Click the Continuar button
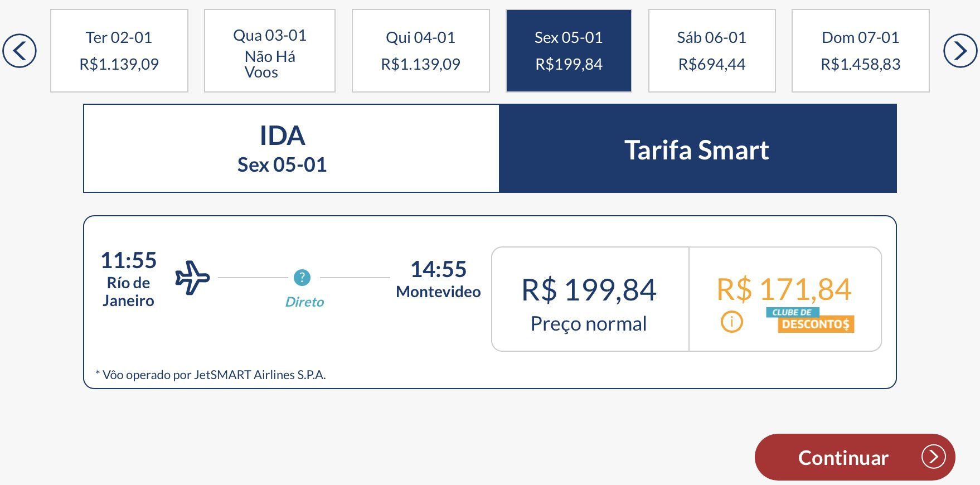The height and width of the screenshot is (485, 980). (855, 457)
